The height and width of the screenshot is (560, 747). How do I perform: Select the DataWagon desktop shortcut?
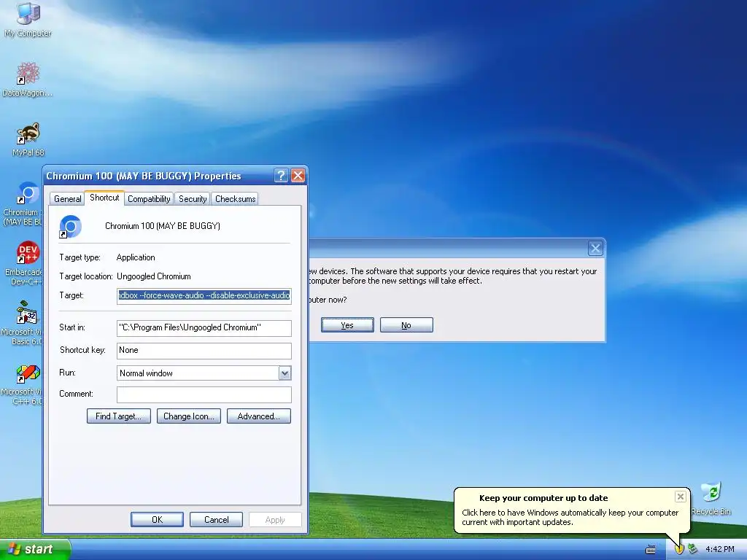tap(28, 79)
